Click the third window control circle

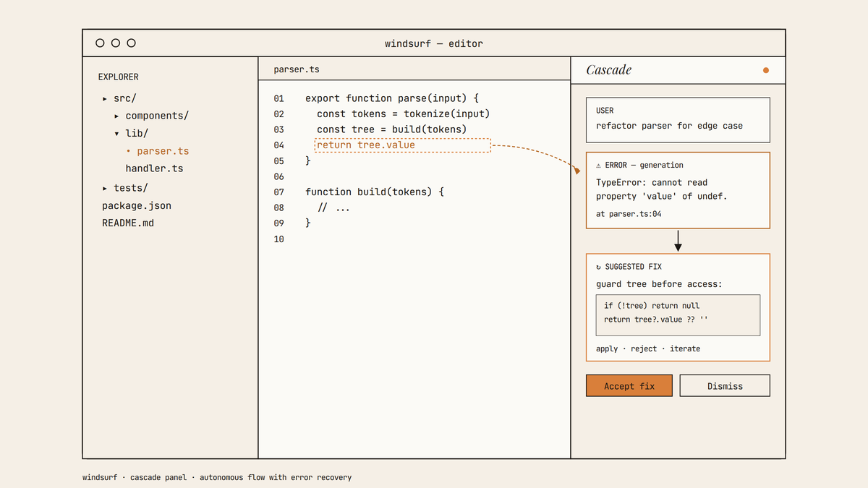(x=131, y=43)
